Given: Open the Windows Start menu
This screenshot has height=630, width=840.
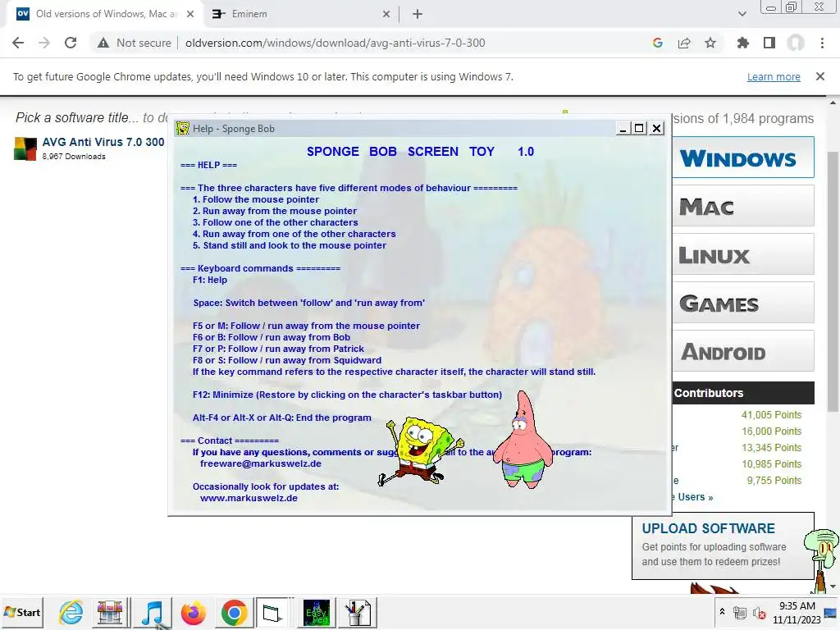Looking at the screenshot, I should pyautogui.click(x=22, y=612).
